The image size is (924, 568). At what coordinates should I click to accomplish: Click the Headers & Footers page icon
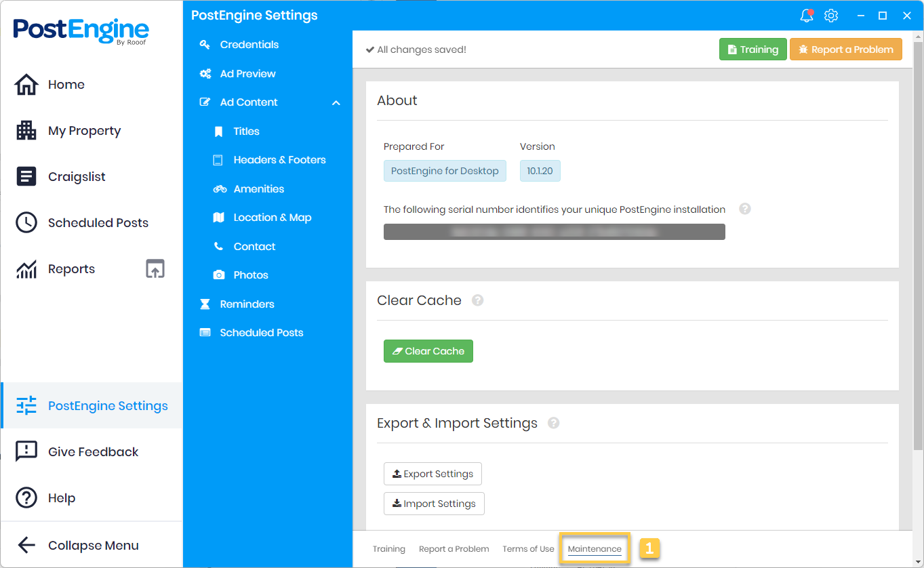pyautogui.click(x=218, y=160)
